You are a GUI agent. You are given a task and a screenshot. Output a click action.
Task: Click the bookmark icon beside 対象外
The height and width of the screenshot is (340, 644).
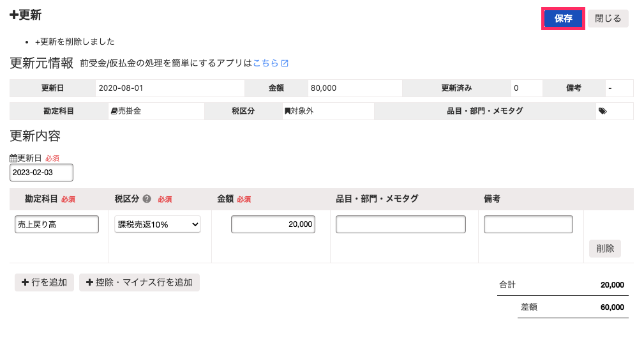[287, 111]
